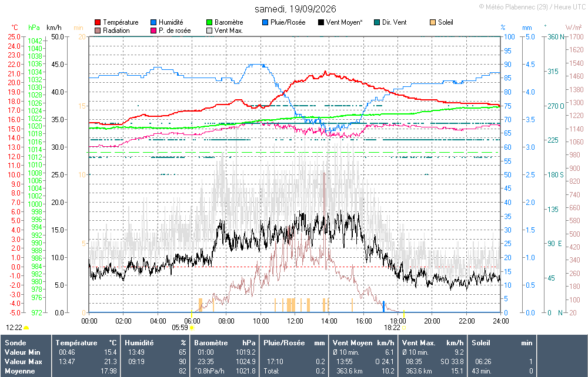Click the yellow sun icon beside 12:22
588x377 pixels.
pyautogui.click(x=26, y=328)
